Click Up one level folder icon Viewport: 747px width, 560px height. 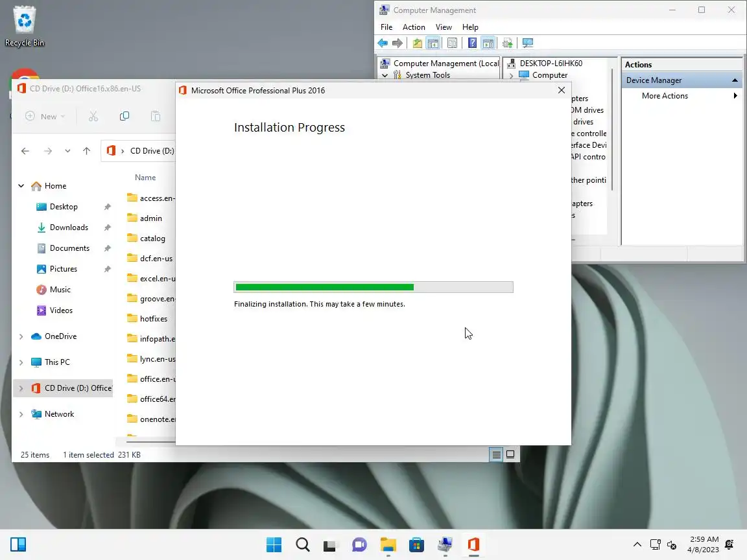coord(418,43)
